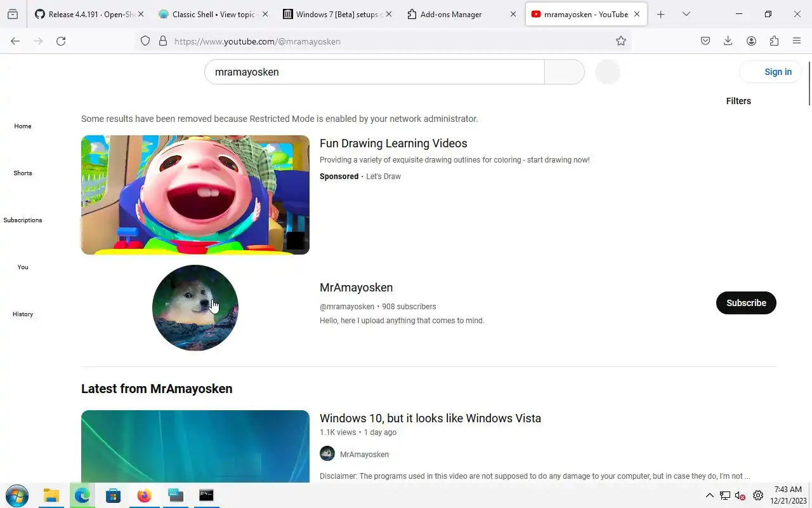812x508 pixels.
Task: Open Shorts in YouTube sidebar
Action: (23, 173)
